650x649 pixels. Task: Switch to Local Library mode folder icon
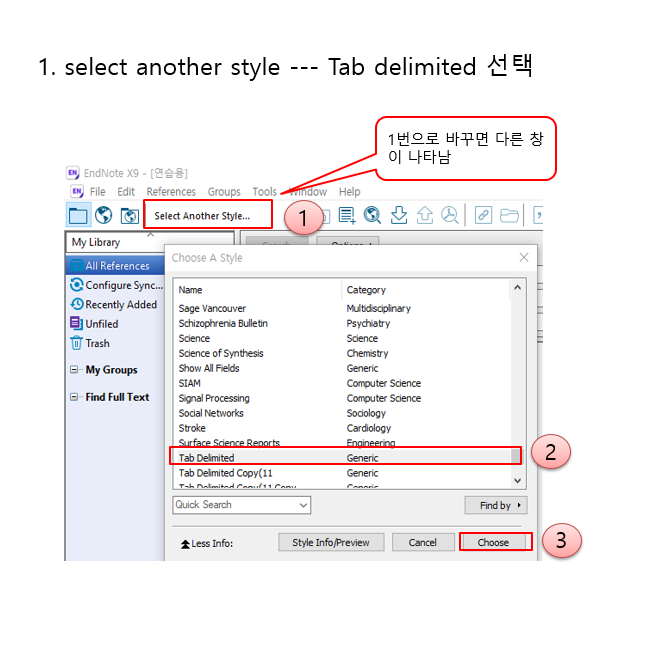point(78,215)
